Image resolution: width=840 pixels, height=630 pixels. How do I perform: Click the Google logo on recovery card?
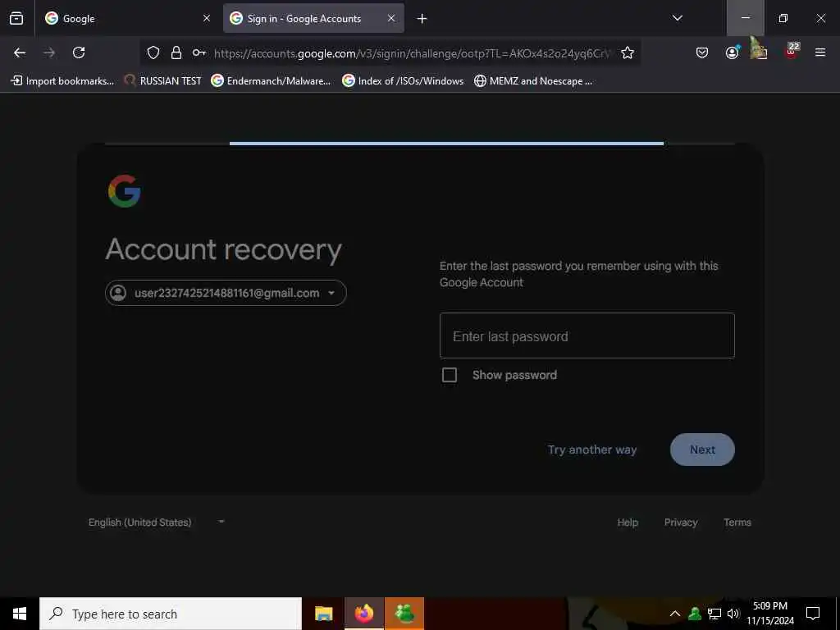click(125, 190)
